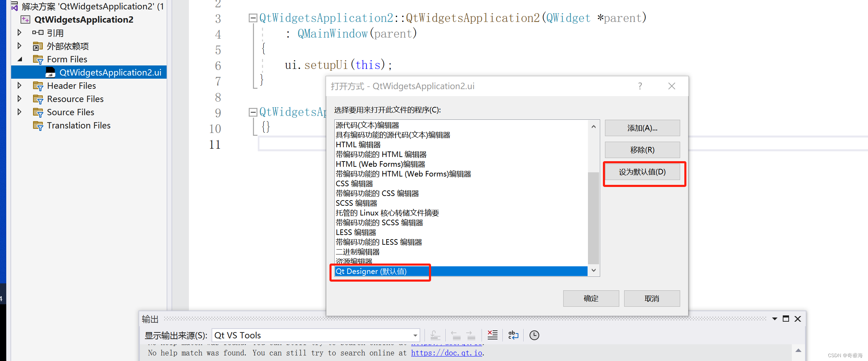The image size is (868, 361).
Task: Click the .ui file icon of QtWidgetsApplication2.ui
Action: (x=50, y=72)
